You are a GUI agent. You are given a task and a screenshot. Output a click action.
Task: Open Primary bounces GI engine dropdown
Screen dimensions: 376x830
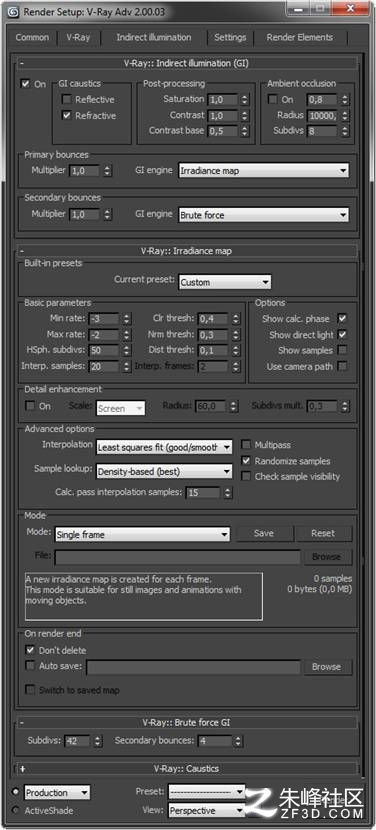pos(263,170)
